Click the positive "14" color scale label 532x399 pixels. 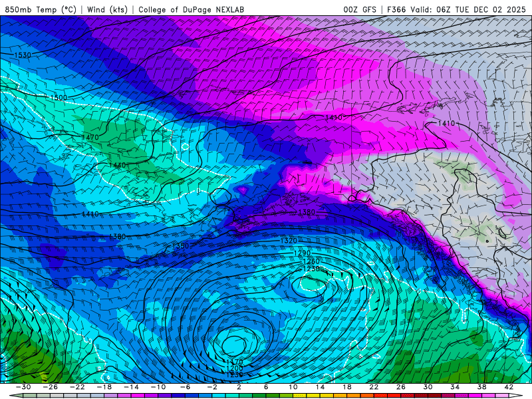pos(320,387)
